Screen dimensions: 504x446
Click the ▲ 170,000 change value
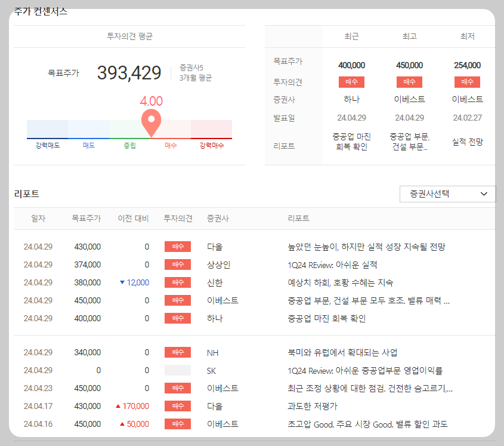tap(132, 406)
